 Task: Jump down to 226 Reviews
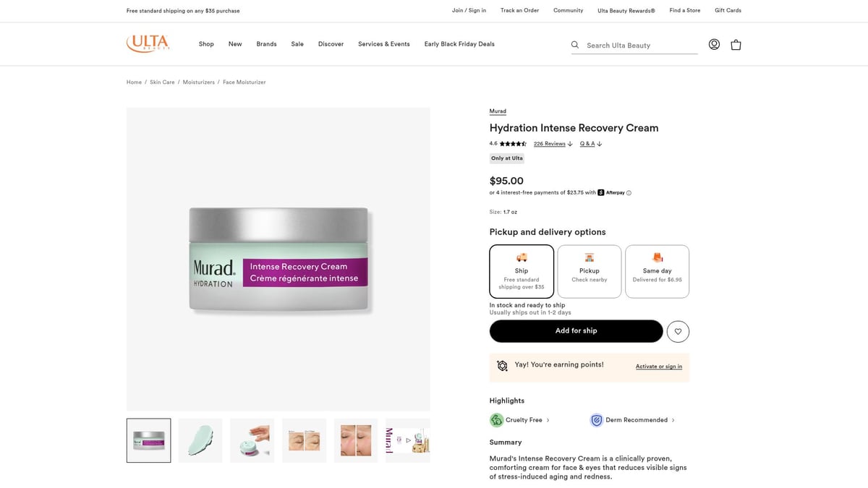click(550, 144)
